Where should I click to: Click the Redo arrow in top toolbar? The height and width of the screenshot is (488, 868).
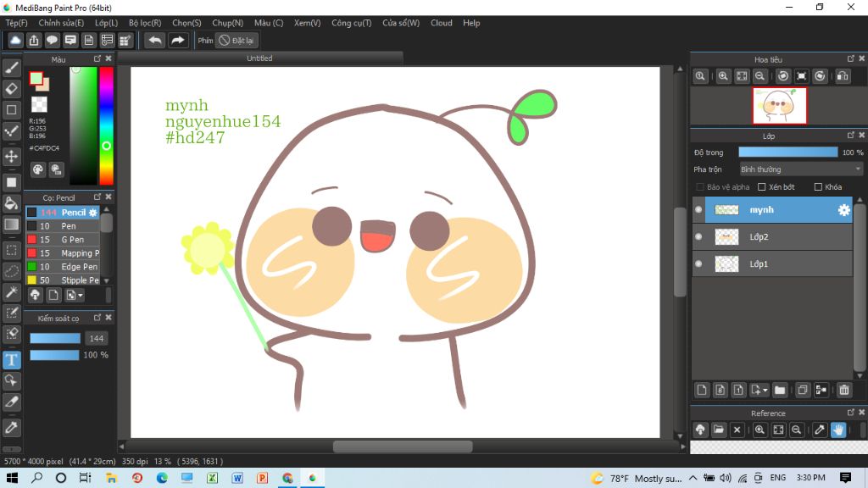click(178, 41)
